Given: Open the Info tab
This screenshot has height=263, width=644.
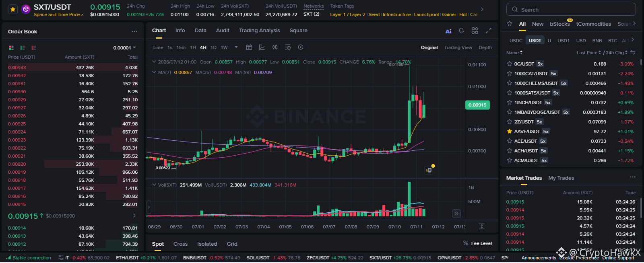Looking at the screenshot, I should pyautogui.click(x=180, y=31).
